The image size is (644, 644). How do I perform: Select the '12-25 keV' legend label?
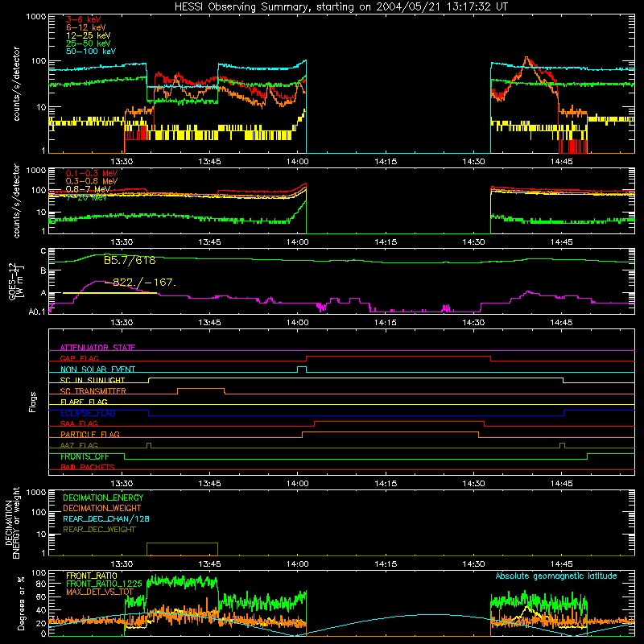pyautogui.click(x=88, y=35)
